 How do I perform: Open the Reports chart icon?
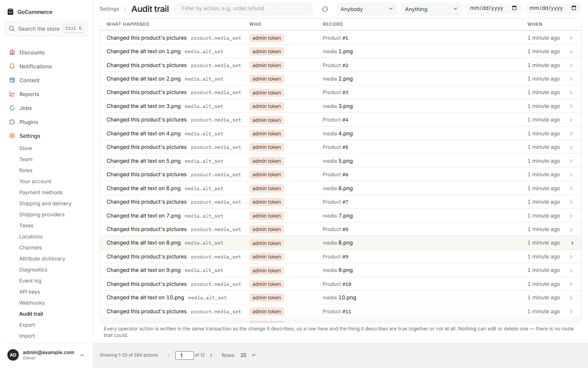tap(12, 94)
